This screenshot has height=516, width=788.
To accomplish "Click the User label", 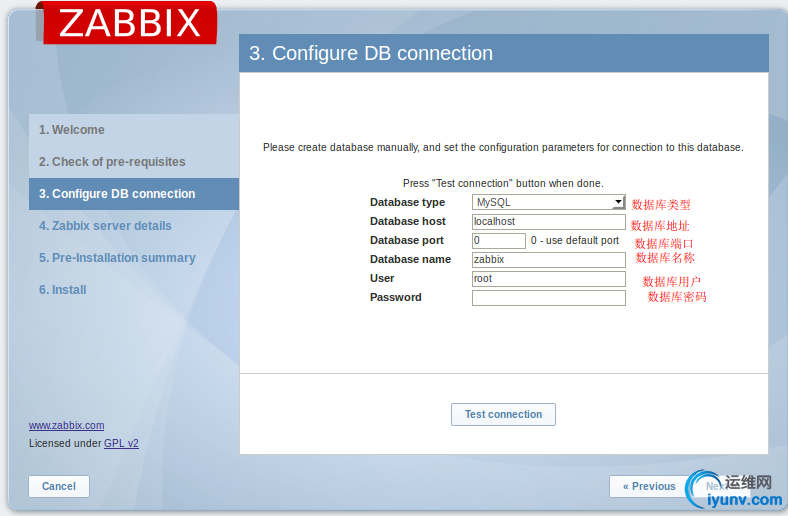I will pyautogui.click(x=382, y=278).
